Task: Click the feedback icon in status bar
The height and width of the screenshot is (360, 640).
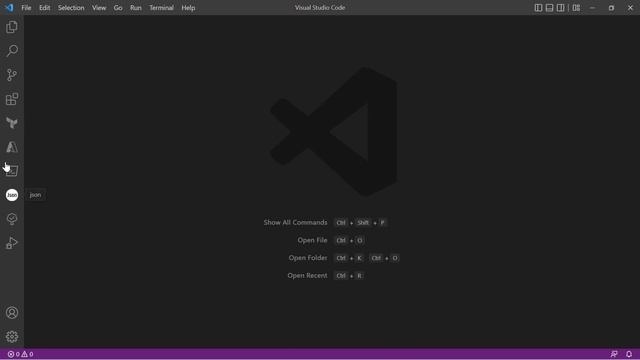Action: click(x=614, y=354)
